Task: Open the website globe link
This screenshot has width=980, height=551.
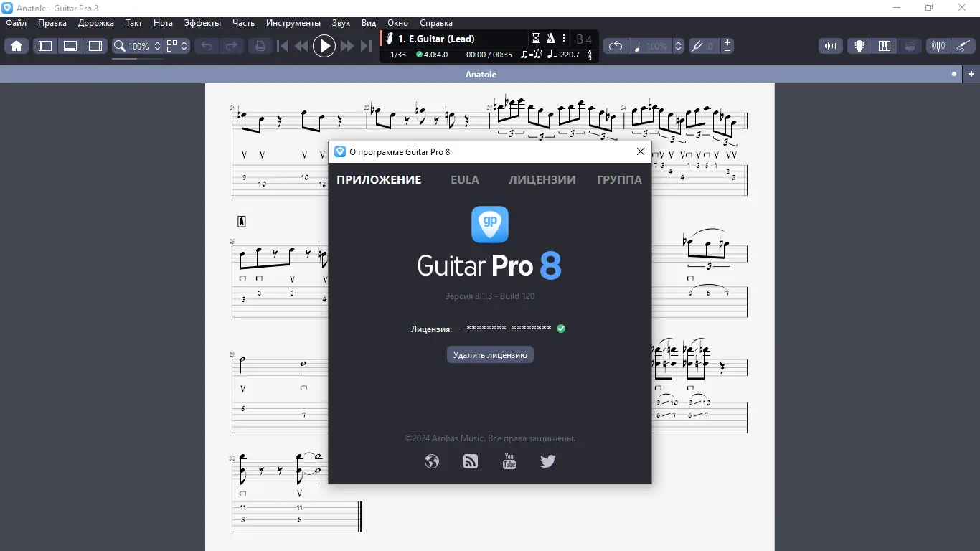Action: pyautogui.click(x=432, y=461)
